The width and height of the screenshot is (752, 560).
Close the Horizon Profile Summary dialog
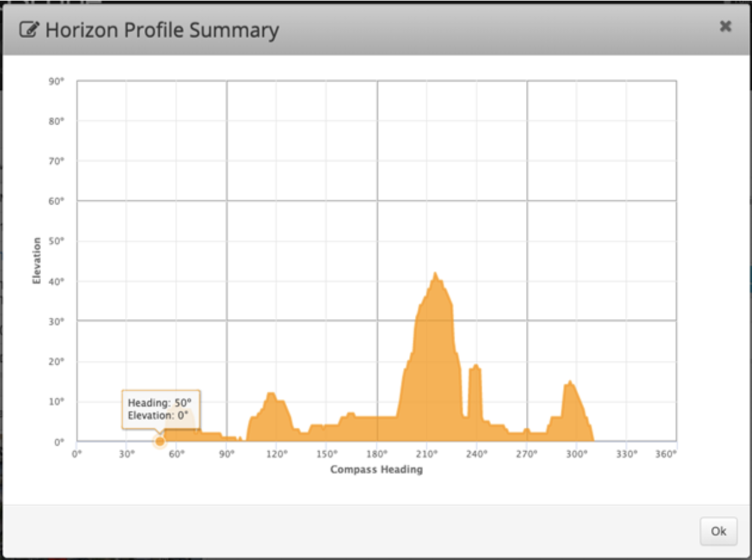725,26
